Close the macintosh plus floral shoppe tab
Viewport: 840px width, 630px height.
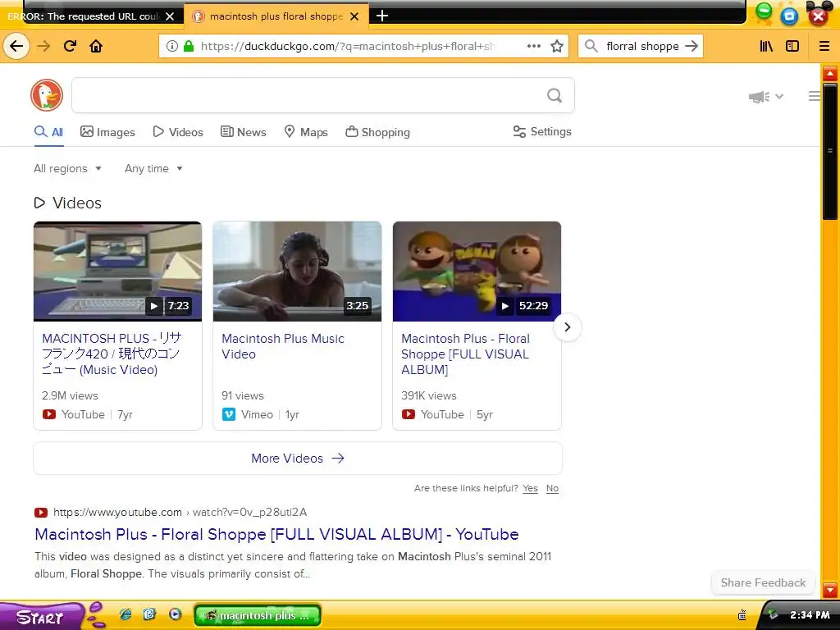pyautogui.click(x=354, y=16)
